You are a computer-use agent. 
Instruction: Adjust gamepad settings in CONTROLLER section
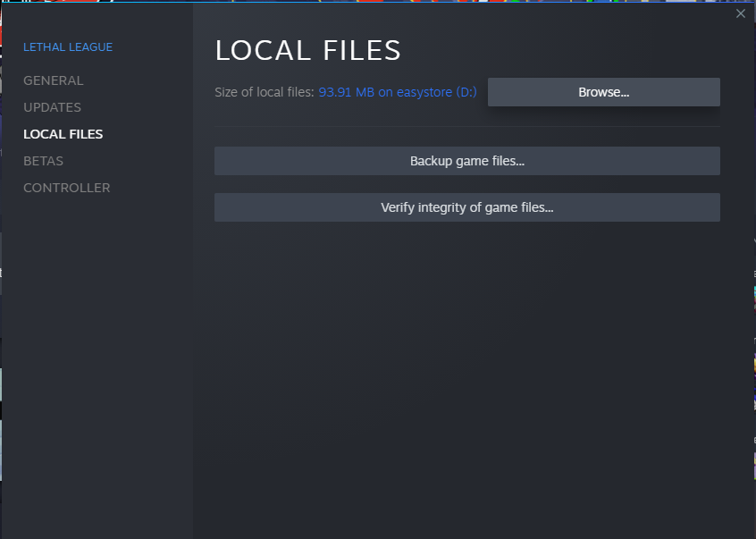(66, 188)
